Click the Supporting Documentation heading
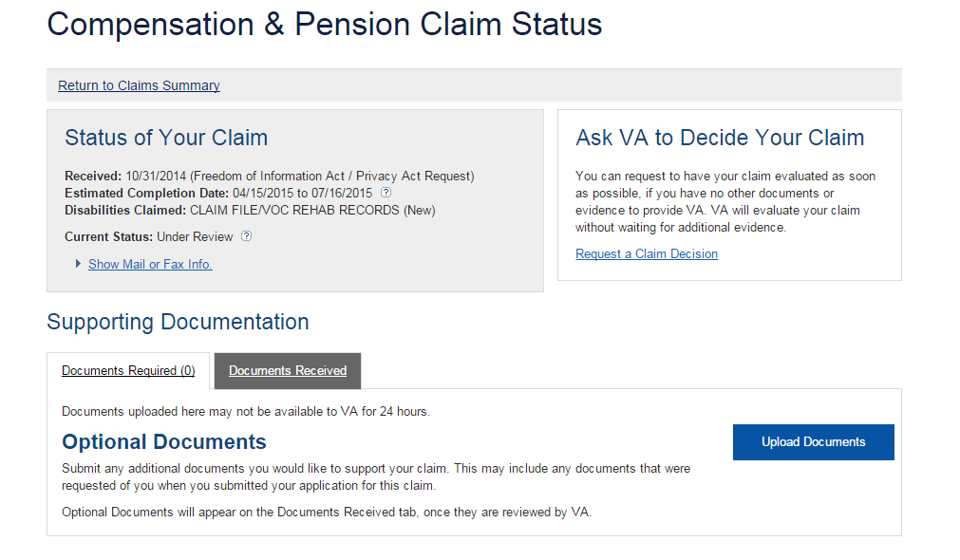Image resolution: width=960 pixels, height=560 pixels. (x=178, y=322)
